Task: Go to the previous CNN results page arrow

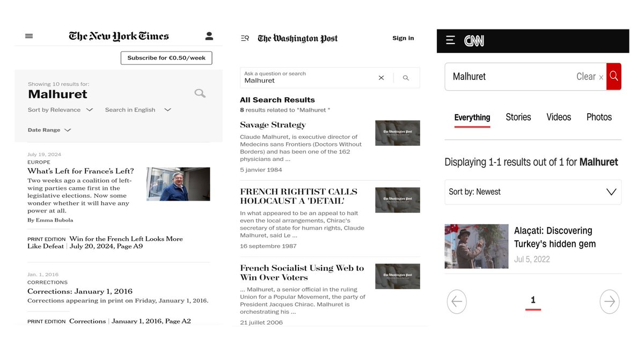Action: click(x=457, y=301)
